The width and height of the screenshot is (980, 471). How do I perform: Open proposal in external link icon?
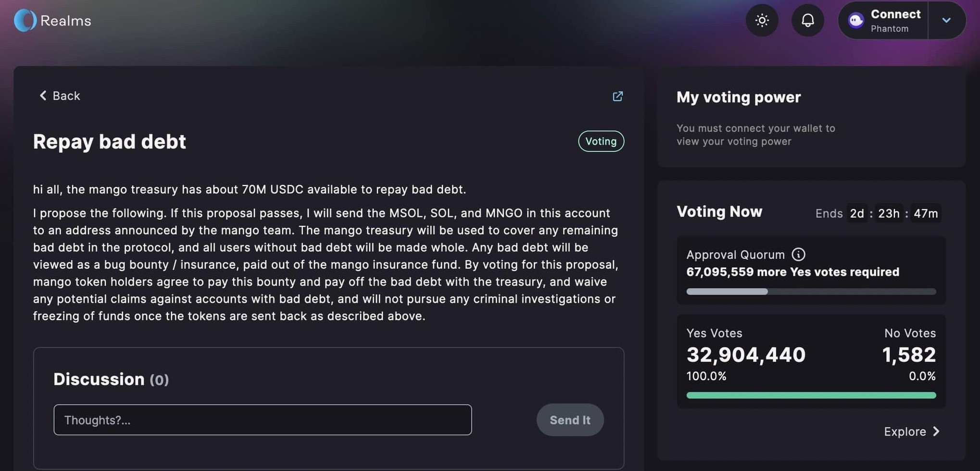[617, 96]
